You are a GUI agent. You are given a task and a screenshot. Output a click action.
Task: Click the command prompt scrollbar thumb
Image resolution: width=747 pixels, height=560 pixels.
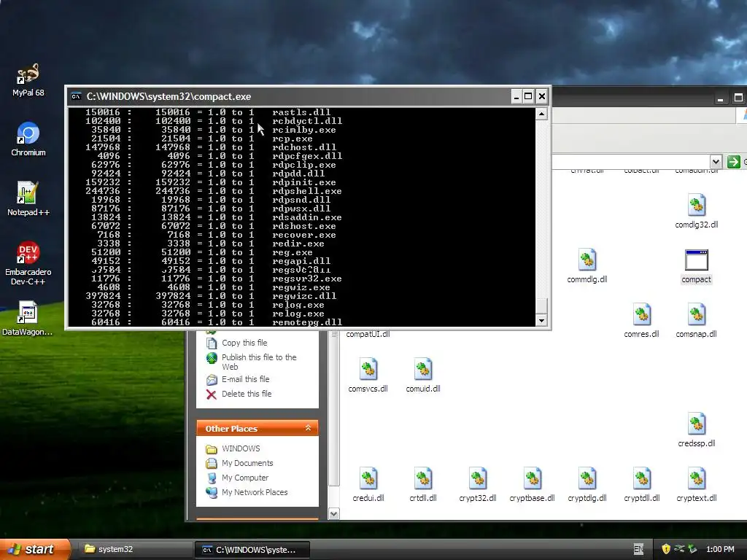[x=541, y=306]
